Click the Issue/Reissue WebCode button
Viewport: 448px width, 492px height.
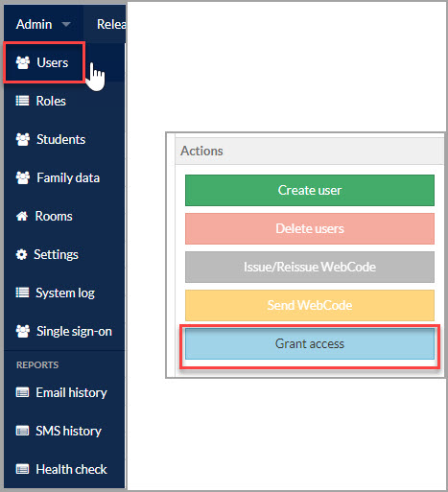point(310,267)
